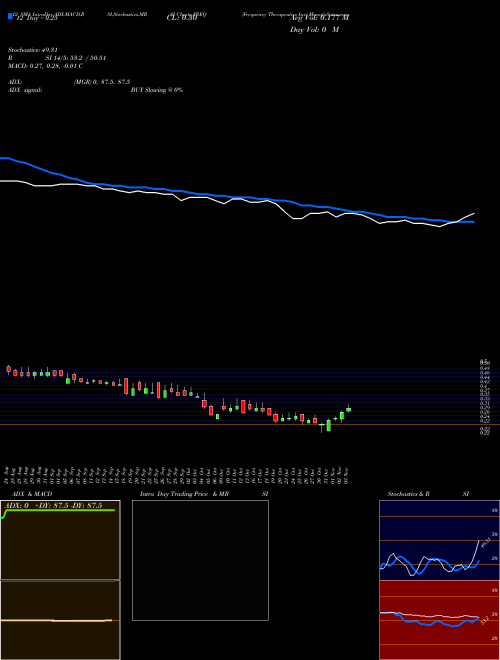Click the first red candlestick at chart start
Screen dimensions: 500x660
9,369
